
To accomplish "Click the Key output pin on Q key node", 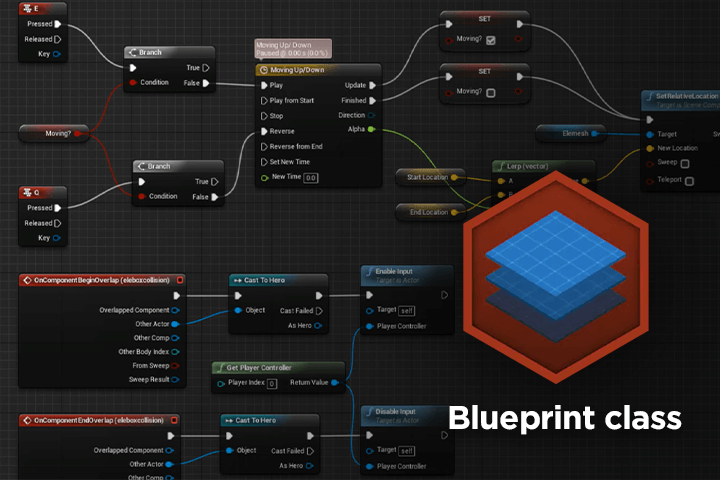I will (57, 238).
